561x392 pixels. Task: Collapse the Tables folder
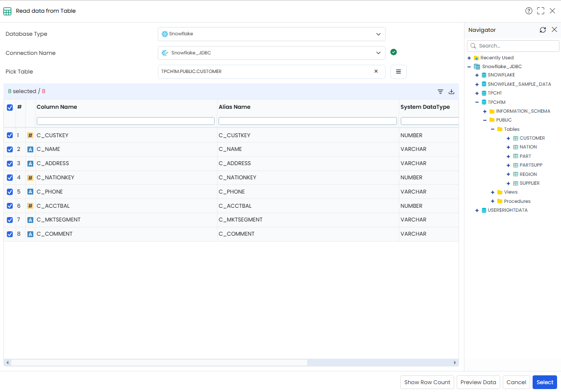(493, 129)
